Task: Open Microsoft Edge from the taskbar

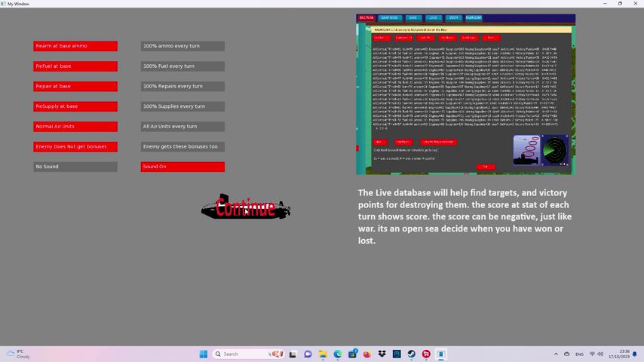Action: pos(338,354)
